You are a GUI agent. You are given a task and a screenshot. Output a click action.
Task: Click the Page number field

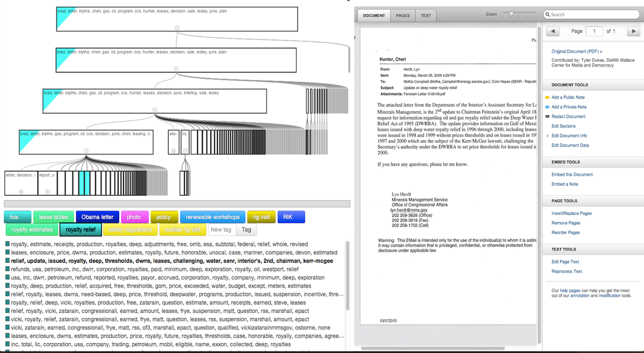coord(594,31)
